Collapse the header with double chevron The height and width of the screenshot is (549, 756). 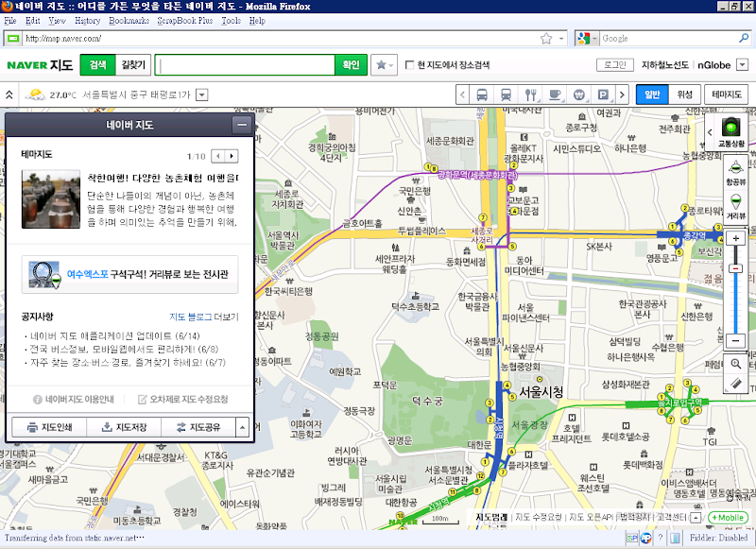(9, 94)
